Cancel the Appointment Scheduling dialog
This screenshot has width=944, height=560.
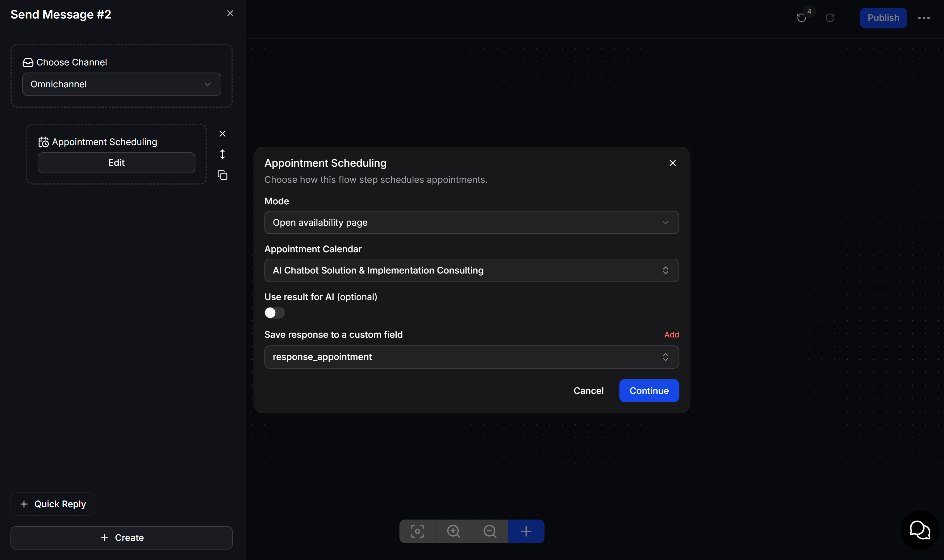point(589,391)
